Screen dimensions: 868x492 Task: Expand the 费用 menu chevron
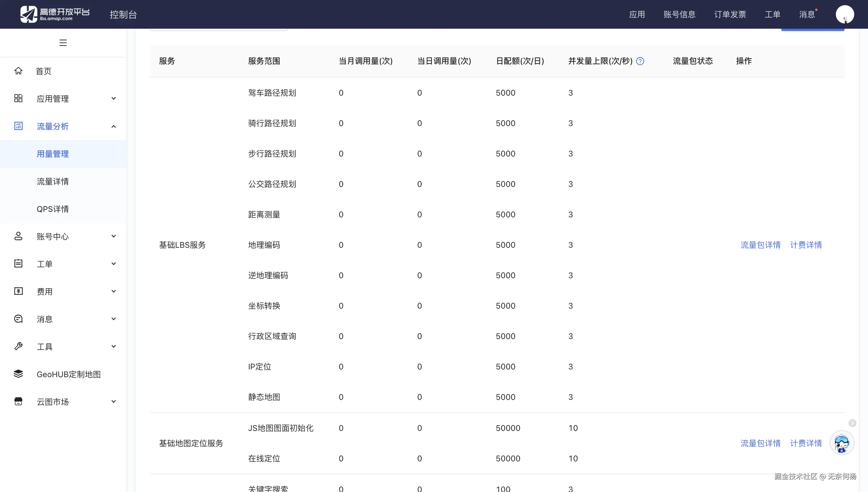click(114, 291)
